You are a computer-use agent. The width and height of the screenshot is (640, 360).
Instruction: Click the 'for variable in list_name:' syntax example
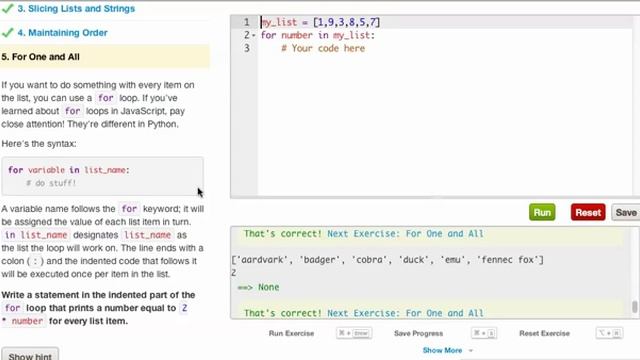(69, 170)
